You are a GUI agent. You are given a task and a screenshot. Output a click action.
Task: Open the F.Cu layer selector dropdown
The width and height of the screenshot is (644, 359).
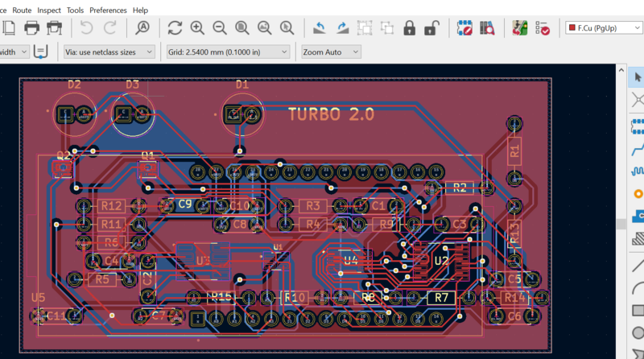[x=605, y=28]
